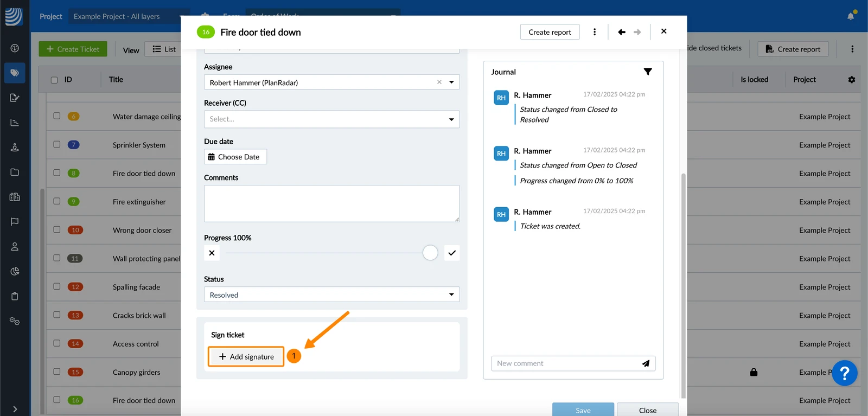Clear the assignee Robert Hammer

click(x=439, y=82)
